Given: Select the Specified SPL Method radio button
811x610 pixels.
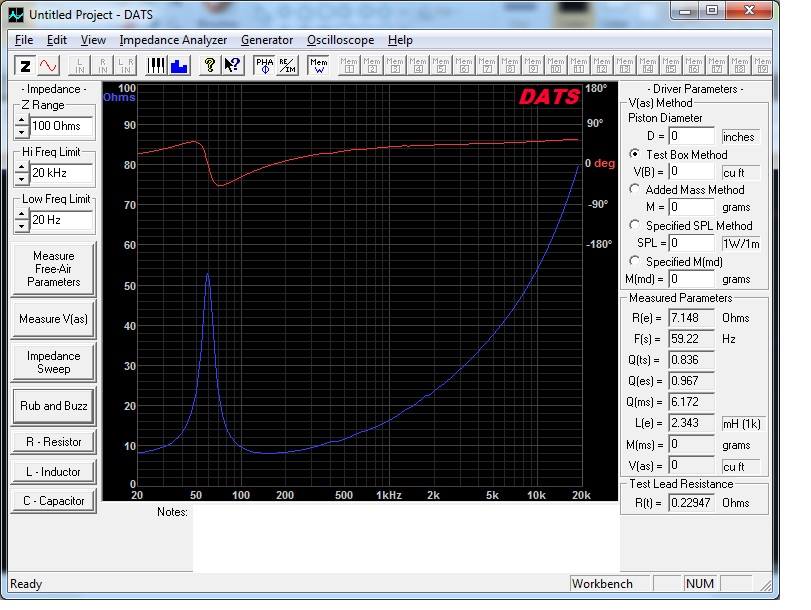Looking at the screenshot, I should pyautogui.click(x=634, y=225).
